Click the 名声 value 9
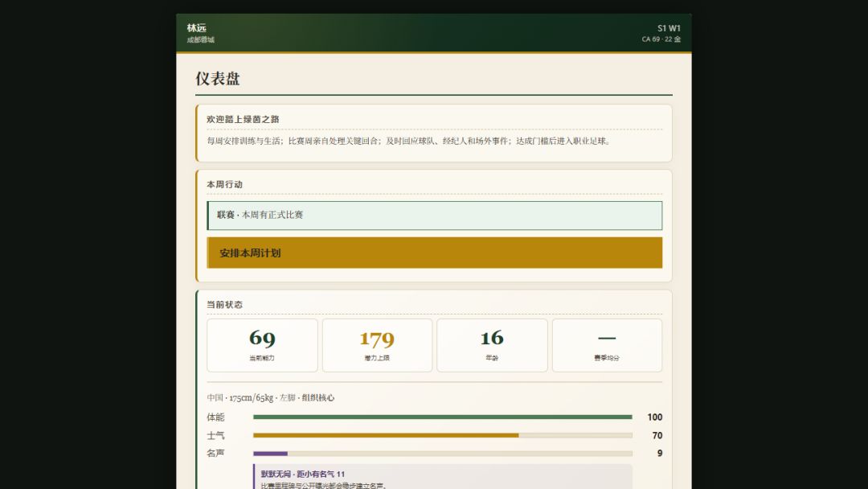 [x=660, y=453]
